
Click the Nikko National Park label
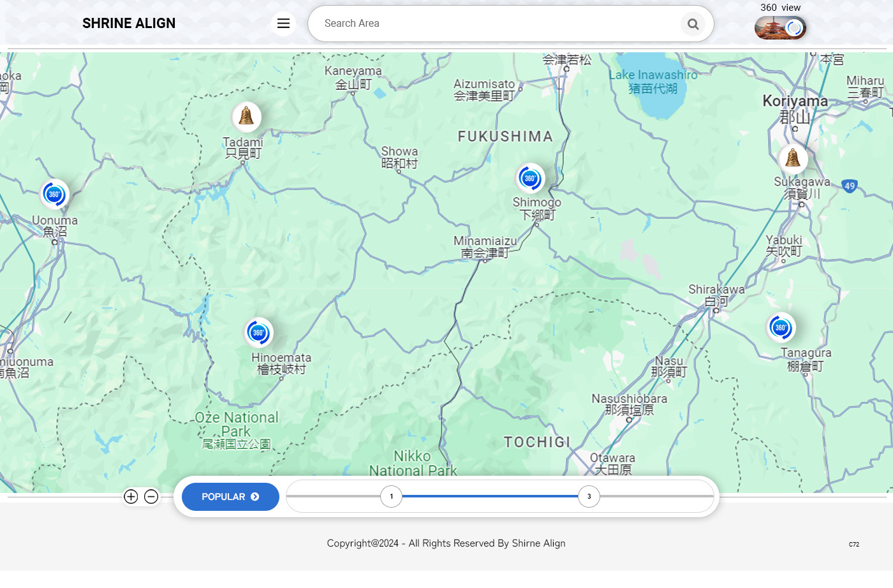tap(413, 464)
